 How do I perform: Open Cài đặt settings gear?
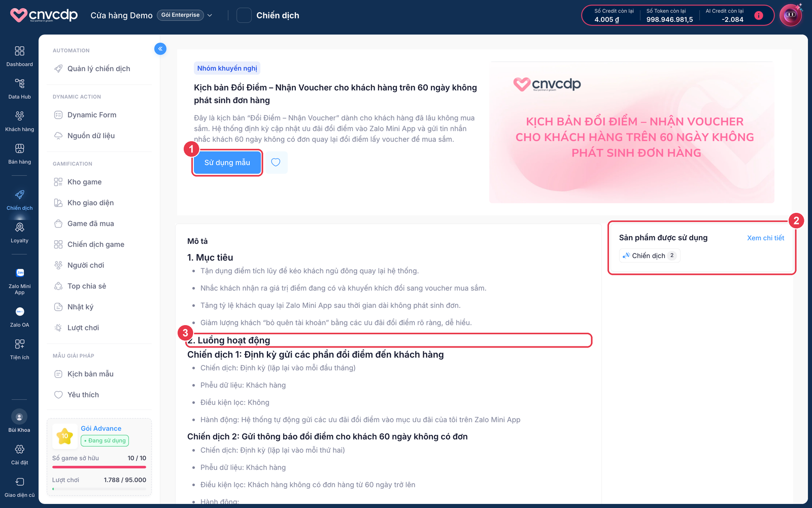pyautogui.click(x=19, y=454)
